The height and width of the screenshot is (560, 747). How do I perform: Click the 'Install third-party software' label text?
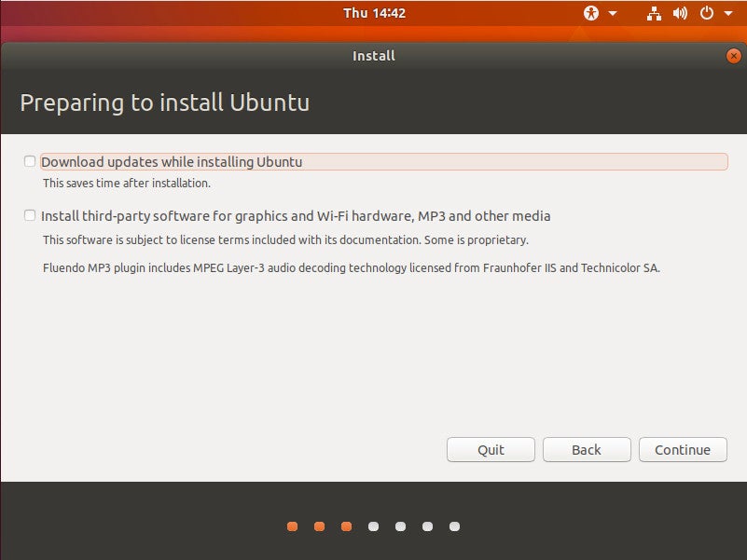click(296, 216)
